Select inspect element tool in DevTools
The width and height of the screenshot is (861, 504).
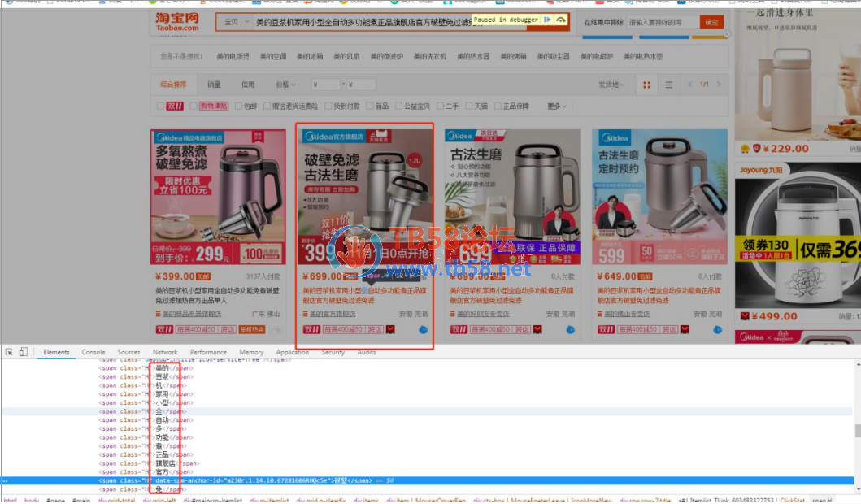(9, 352)
